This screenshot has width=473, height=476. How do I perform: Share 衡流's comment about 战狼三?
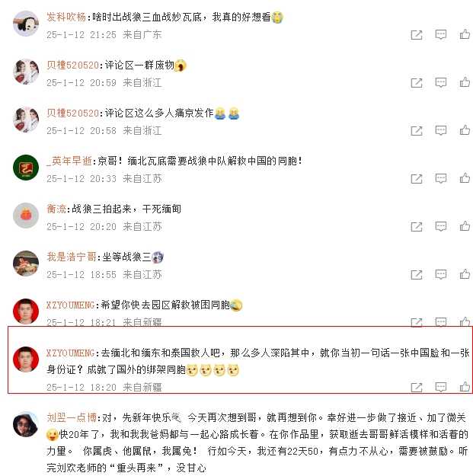click(x=416, y=226)
